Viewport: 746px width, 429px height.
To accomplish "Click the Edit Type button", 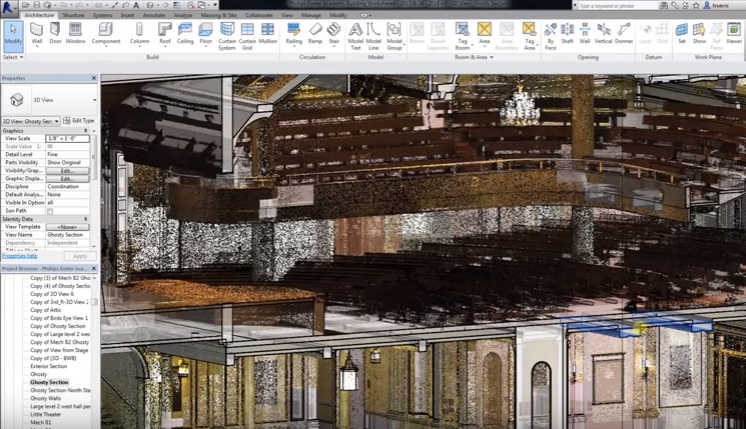I will pos(80,120).
